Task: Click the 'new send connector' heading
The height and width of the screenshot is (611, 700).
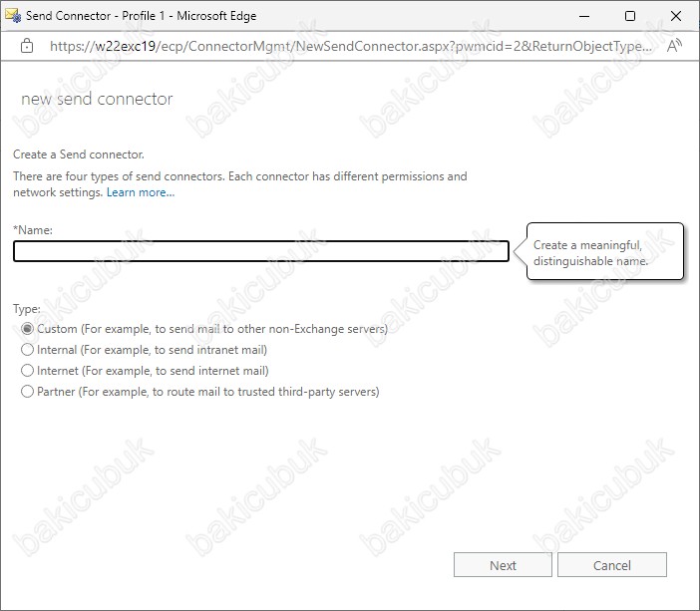Action: pyautogui.click(x=97, y=99)
